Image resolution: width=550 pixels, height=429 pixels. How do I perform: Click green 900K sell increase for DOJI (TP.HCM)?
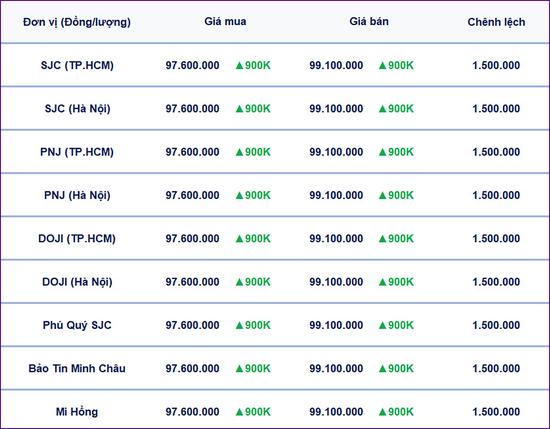click(x=396, y=239)
